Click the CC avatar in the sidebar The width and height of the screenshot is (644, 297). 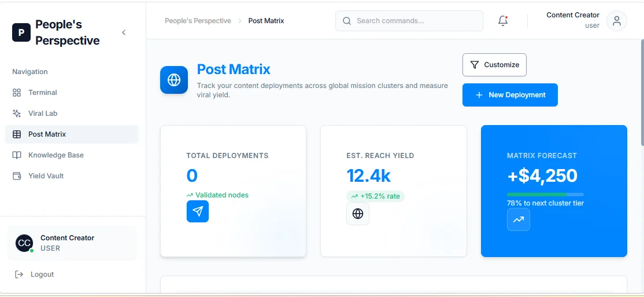click(24, 243)
